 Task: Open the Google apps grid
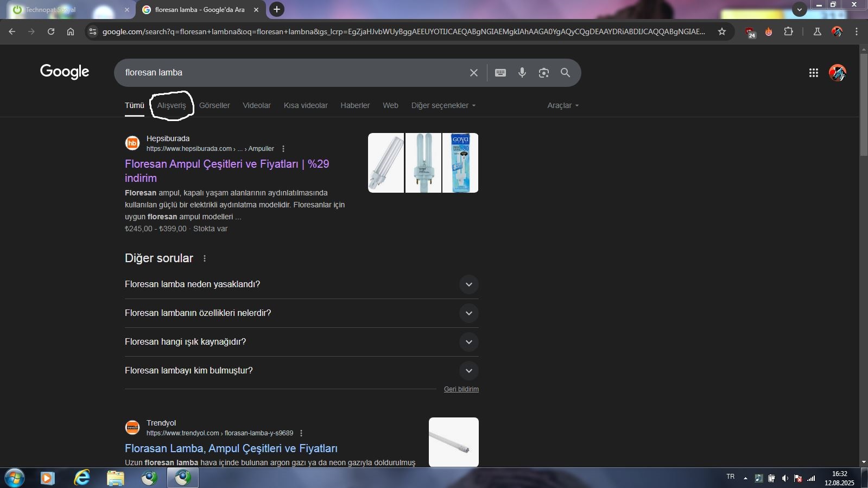coord(814,73)
